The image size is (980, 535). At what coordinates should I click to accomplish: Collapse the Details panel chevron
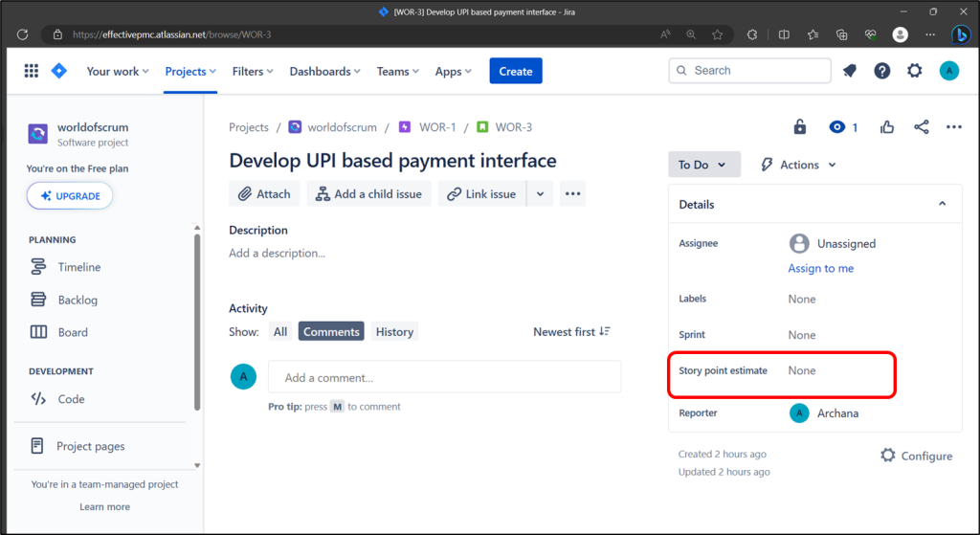coord(942,204)
